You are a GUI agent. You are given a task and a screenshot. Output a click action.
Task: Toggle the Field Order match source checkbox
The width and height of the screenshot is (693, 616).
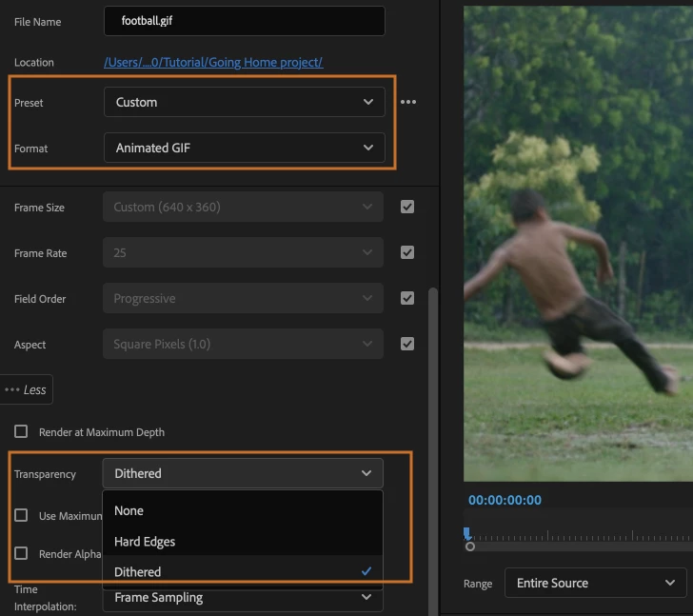(x=407, y=298)
